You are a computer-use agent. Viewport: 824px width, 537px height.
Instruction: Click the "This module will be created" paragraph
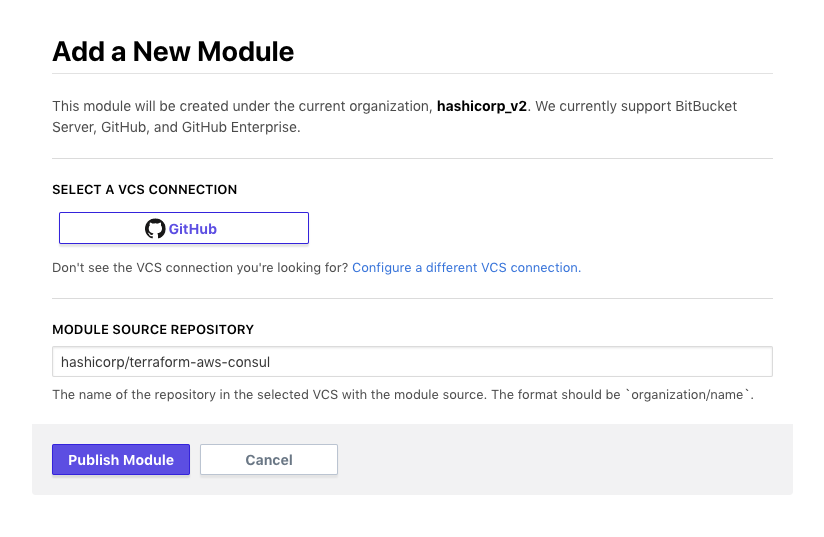240,106
